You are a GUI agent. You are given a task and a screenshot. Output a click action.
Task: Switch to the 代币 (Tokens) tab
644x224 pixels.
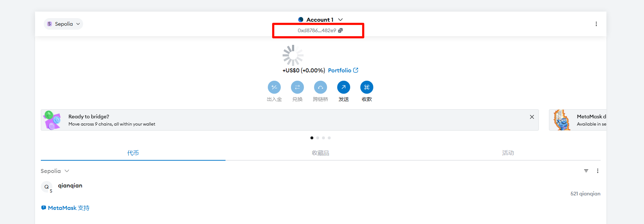coord(133,153)
